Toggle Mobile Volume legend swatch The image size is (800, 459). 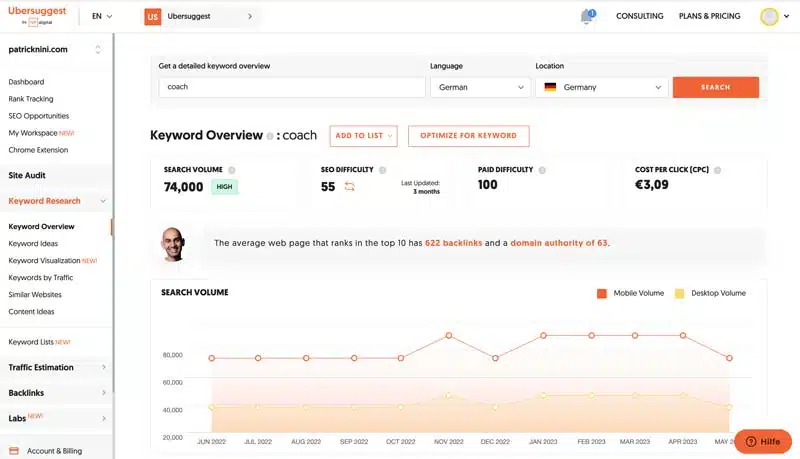pyautogui.click(x=602, y=293)
